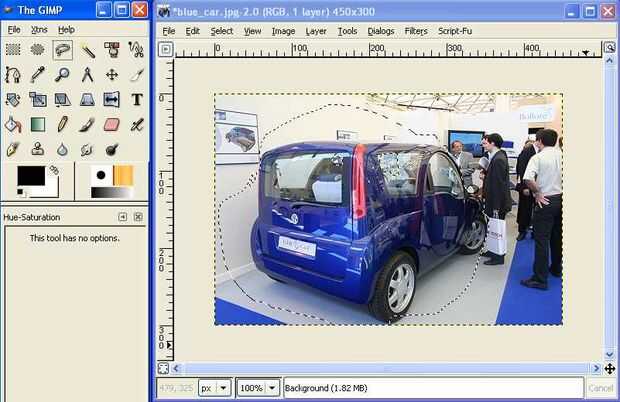Image resolution: width=620 pixels, height=402 pixels.
Task: Pick the Fuzzy Select magic wand tool
Action: 87,50
